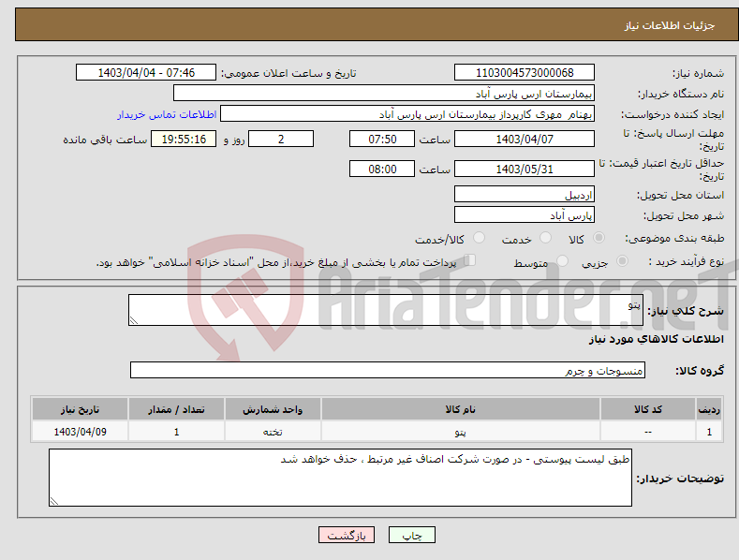Click the price validity time 08:00
Image resolution: width=739 pixels, height=560 pixels.
pos(382,169)
